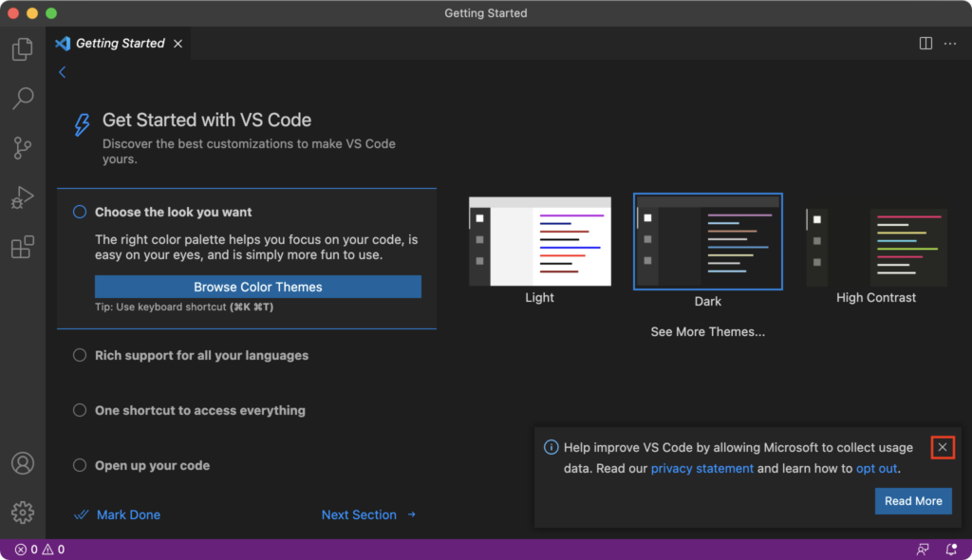Expand 'One shortcut to access everything' step

[199, 411]
